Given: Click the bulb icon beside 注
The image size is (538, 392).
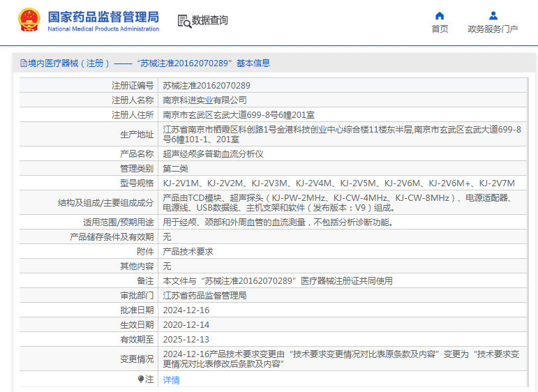Looking at the screenshot, I should pyautogui.click(x=141, y=379).
